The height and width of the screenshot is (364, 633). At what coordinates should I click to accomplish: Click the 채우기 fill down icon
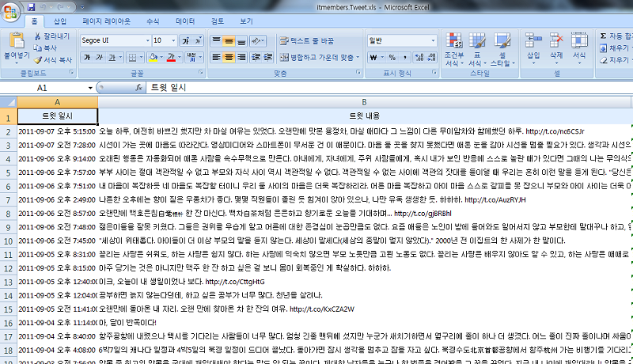pos(604,48)
